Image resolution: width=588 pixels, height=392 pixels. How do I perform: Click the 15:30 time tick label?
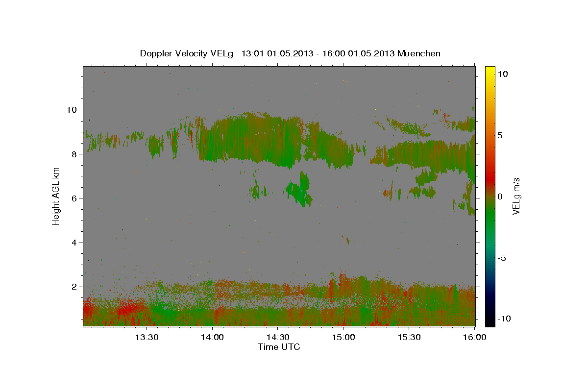(410, 337)
